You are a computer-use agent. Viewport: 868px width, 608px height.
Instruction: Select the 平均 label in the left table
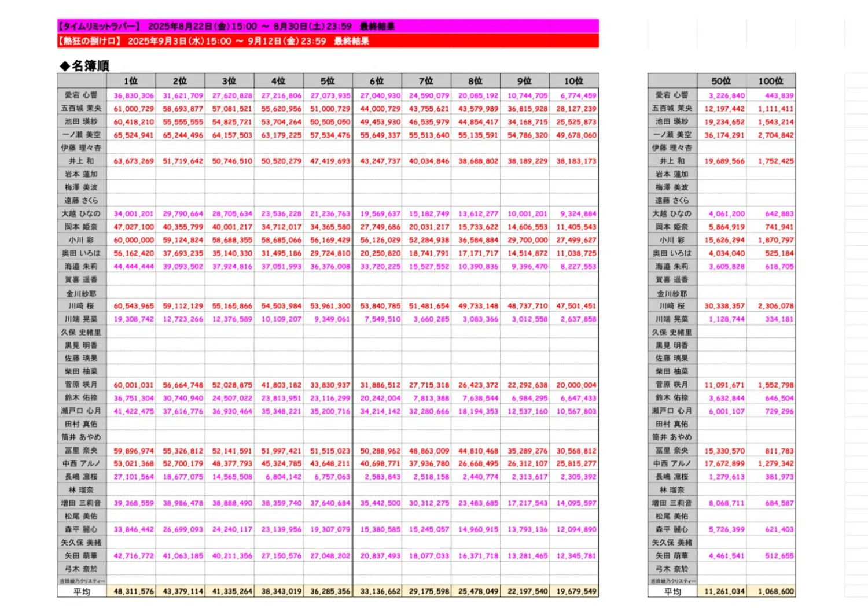click(x=82, y=591)
